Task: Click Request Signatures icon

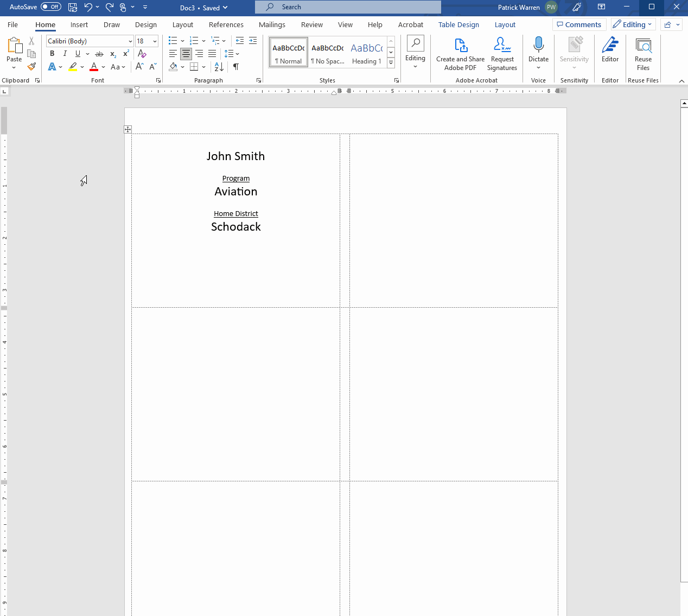Action: 502,53
